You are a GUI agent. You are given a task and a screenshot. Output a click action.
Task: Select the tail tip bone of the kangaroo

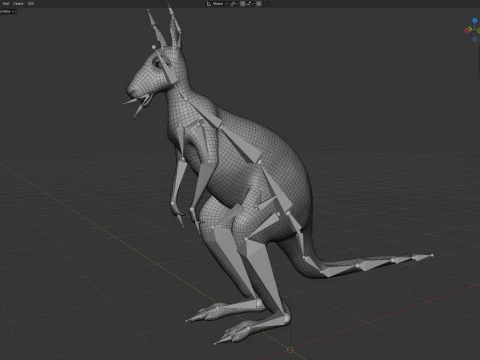coord(423,257)
